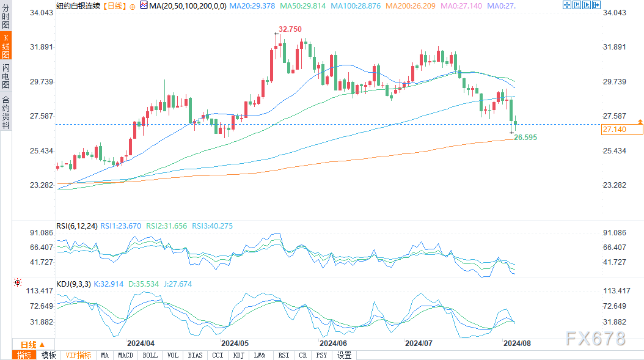Screen dimensions: 644x360
Task: Show the BOLL indicator
Action: point(150,355)
